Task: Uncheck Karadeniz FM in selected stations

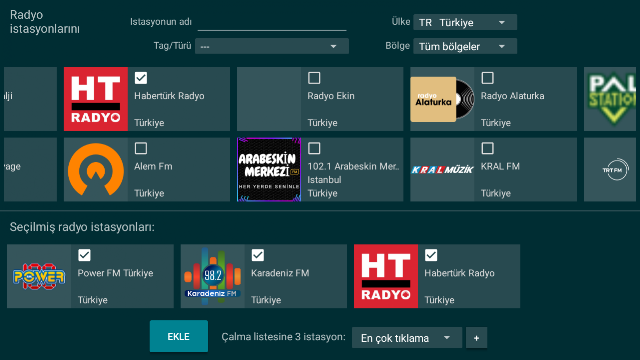Action: click(258, 255)
